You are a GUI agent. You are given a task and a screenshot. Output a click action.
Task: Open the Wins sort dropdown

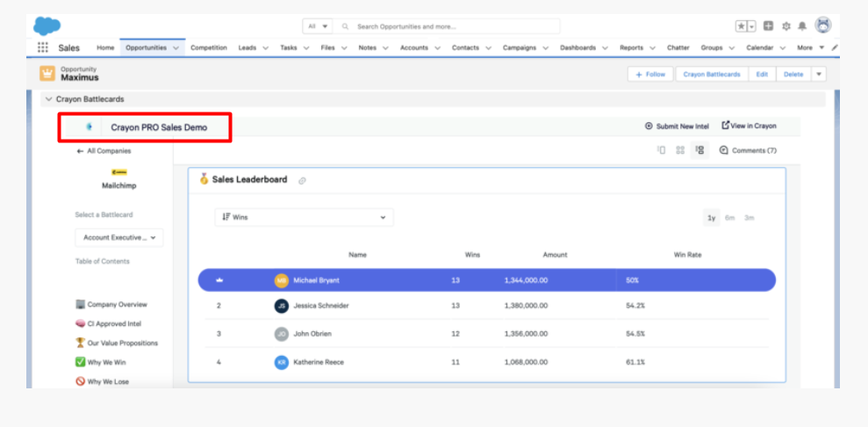pyautogui.click(x=304, y=217)
